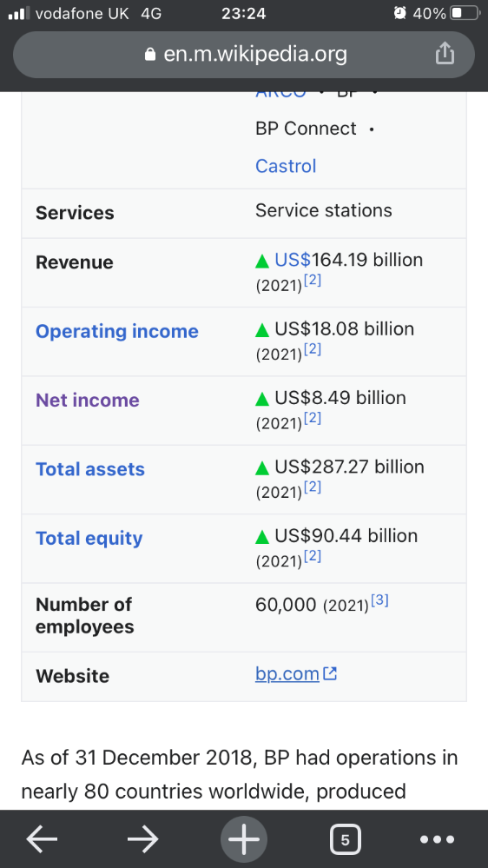Open citation [2] next to Revenue 2021

pos(313,281)
